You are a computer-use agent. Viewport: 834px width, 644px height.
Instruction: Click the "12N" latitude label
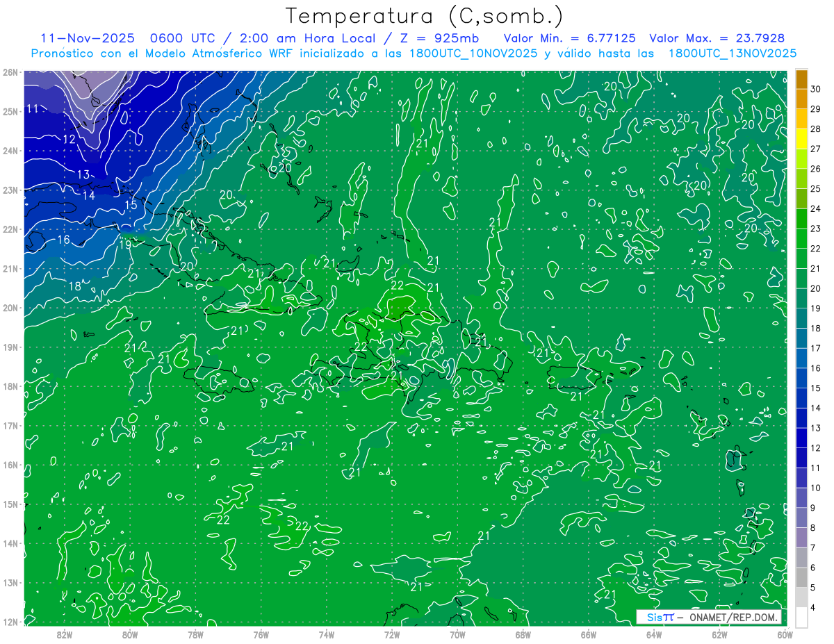tap(10, 621)
